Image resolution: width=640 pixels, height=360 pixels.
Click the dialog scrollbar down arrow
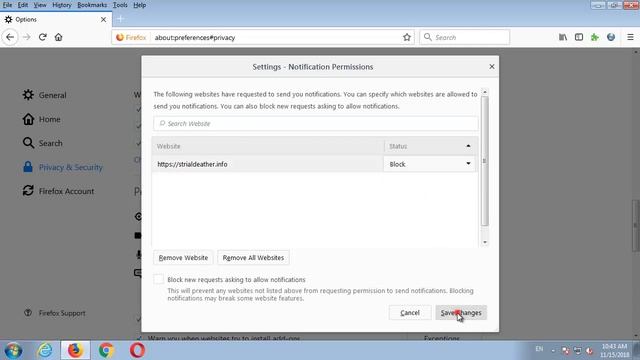[485, 242]
